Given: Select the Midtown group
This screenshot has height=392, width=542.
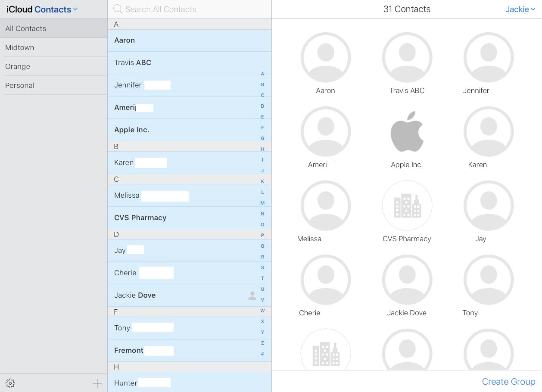Looking at the screenshot, I should coord(53,47).
